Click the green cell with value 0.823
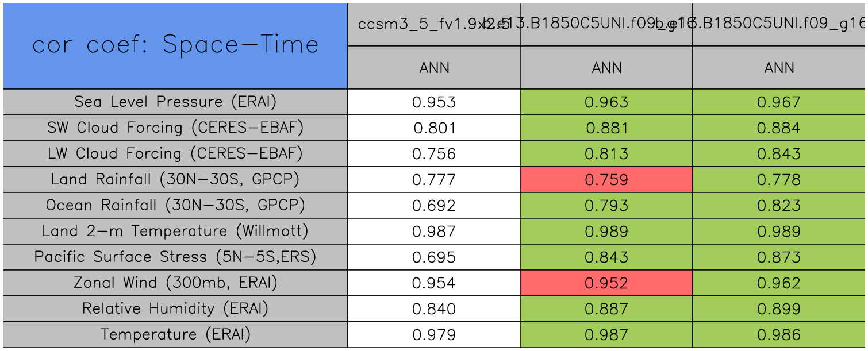 tap(778, 206)
